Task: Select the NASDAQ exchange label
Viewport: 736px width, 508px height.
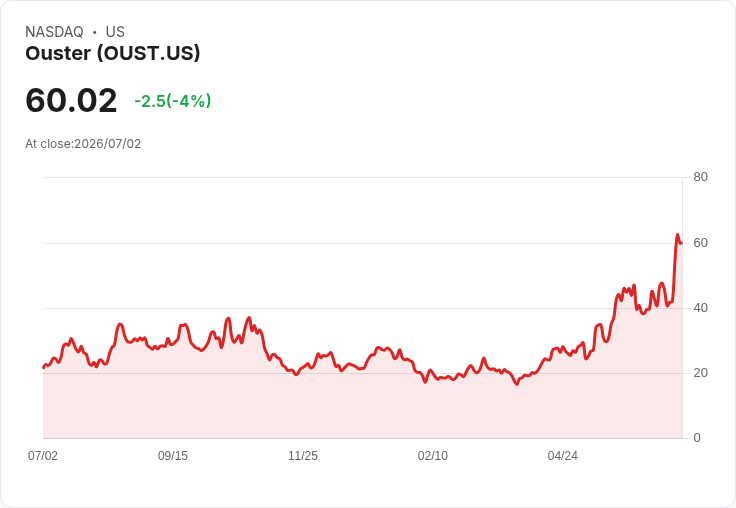Action: click(54, 32)
